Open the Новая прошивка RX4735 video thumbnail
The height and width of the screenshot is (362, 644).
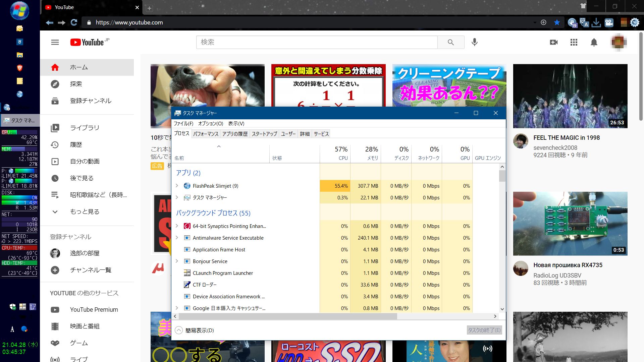coord(570,224)
